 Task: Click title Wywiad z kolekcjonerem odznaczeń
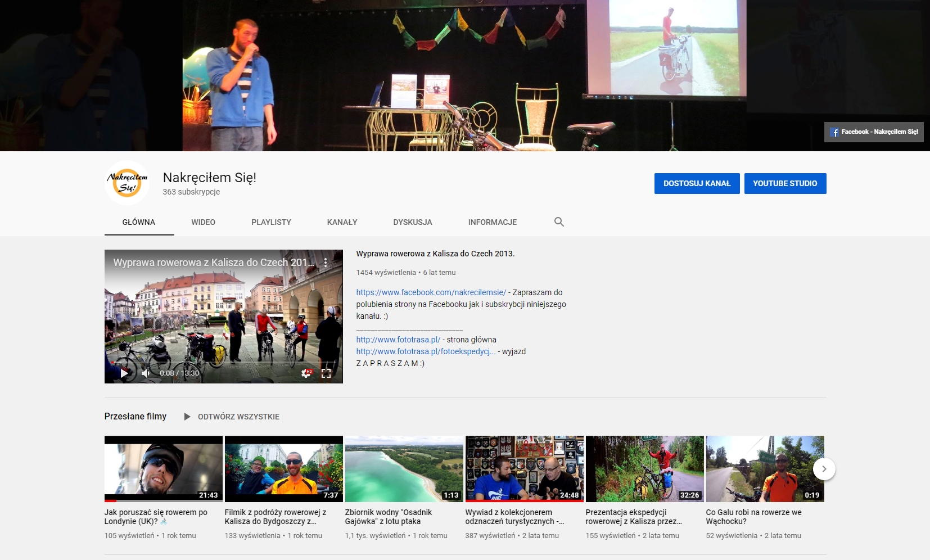coord(515,517)
